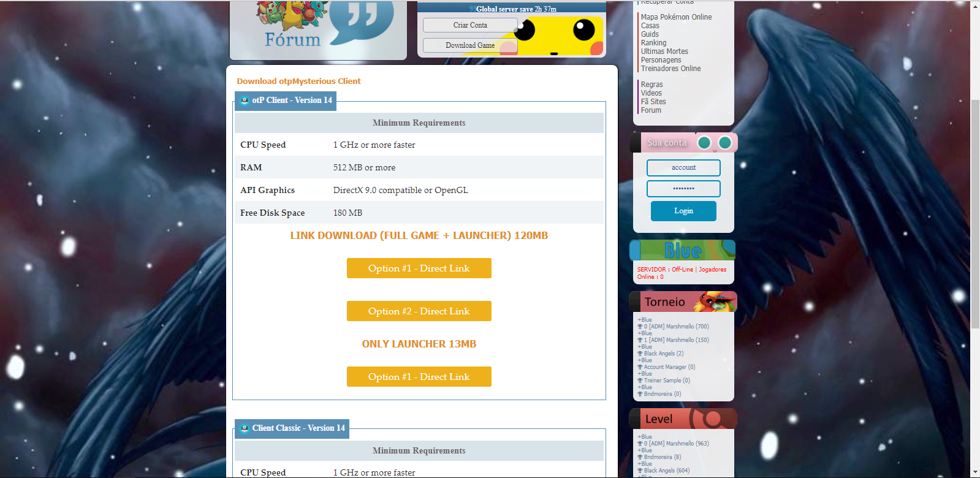This screenshot has width=980, height=478.
Task: Open the Regras sidebar link
Action: pos(652,85)
